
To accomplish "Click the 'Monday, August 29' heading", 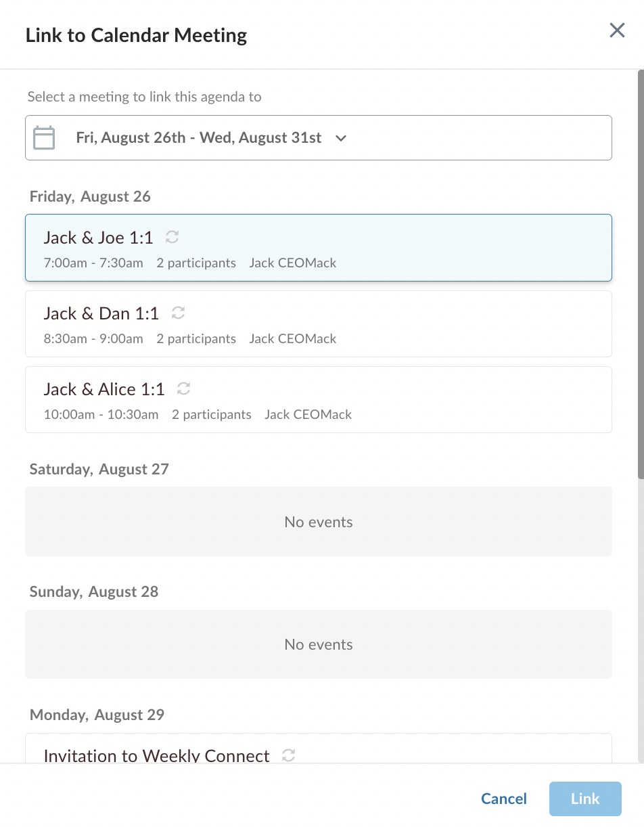I will click(x=97, y=715).
